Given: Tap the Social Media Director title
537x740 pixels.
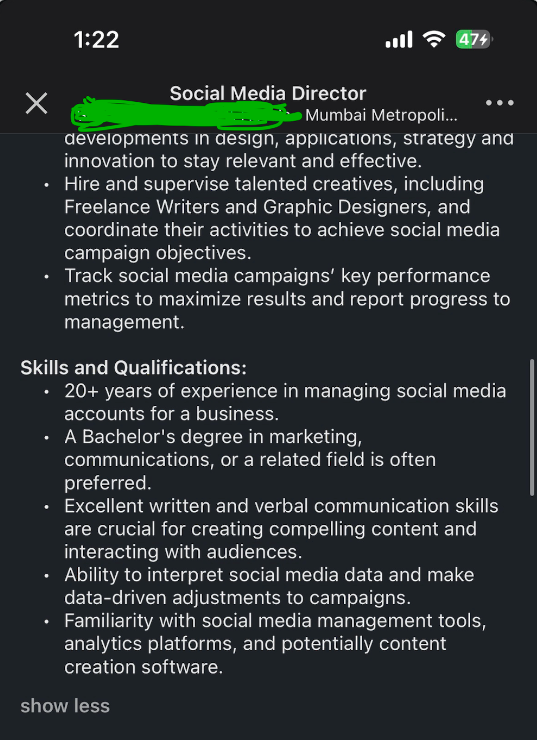Looking at the screenshot, I should tap(268, 93).
